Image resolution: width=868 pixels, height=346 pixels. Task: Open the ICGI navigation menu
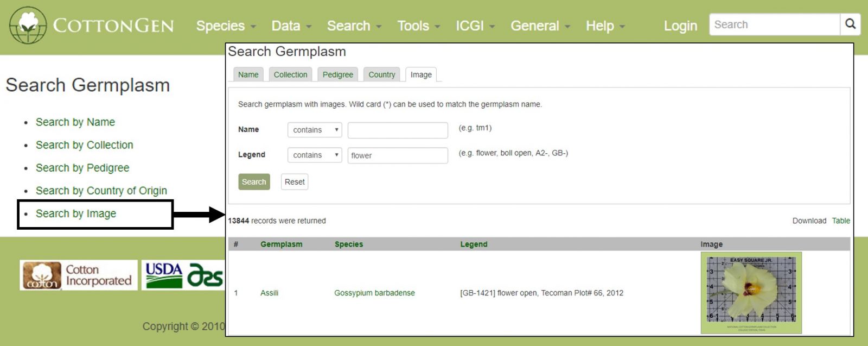pos(475,26)
